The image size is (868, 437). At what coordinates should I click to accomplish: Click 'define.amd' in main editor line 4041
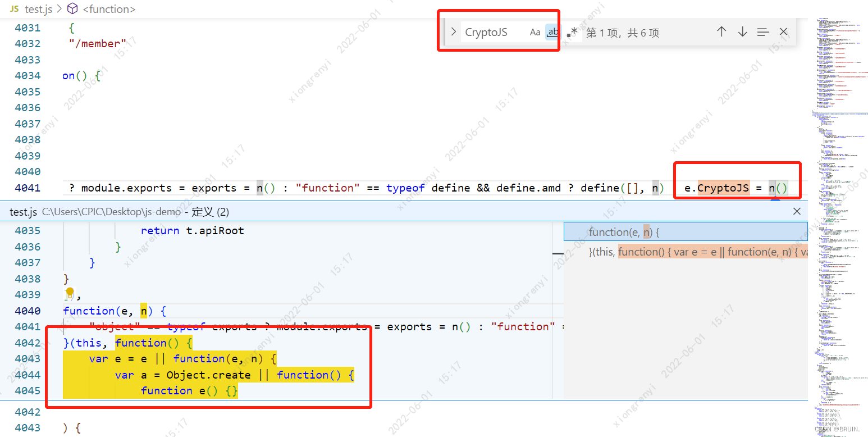528,188
